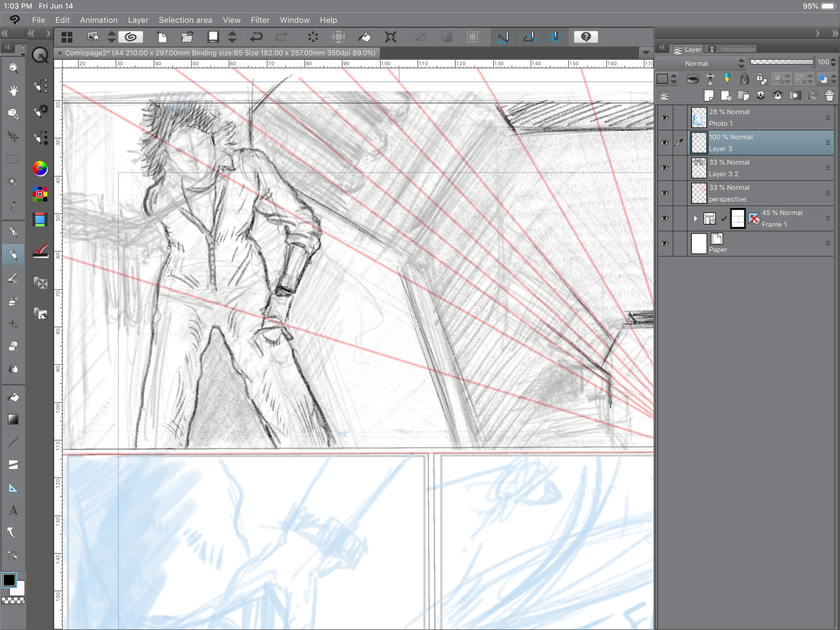Hide the Frame 1 folder
Screen dimensions: 840x630
click(665, 218)
